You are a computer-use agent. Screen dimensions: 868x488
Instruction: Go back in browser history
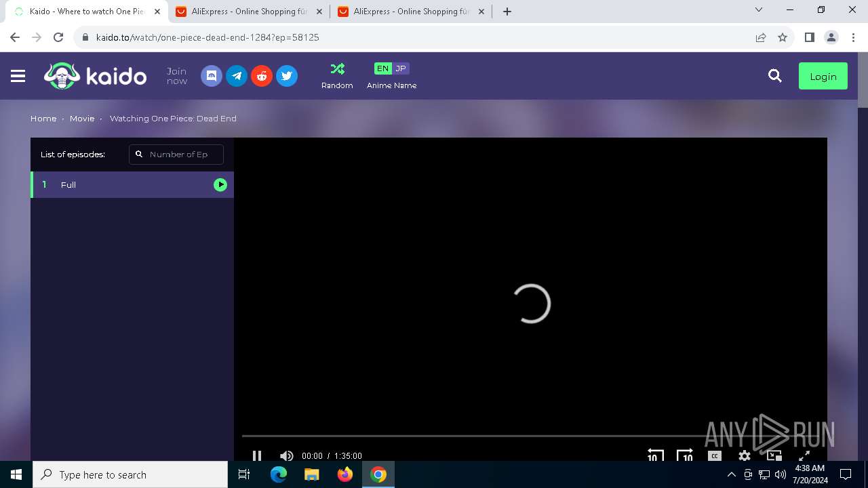click(x=15, y=37)
